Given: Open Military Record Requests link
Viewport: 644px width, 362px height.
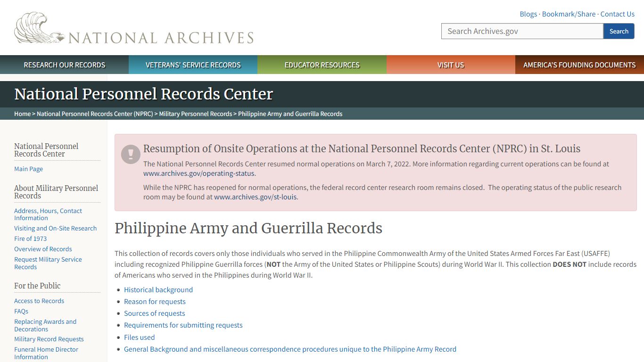Looking at the screenshot, I should point(49,339).
